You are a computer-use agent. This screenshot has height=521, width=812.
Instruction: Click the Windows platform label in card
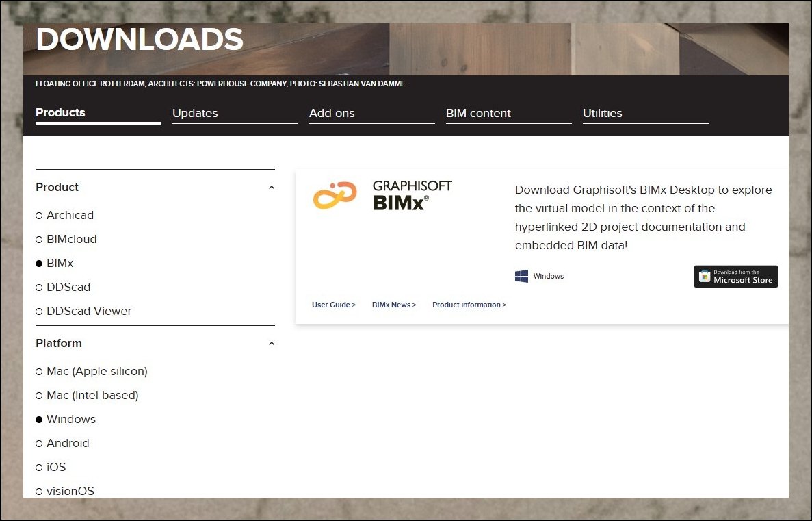(x=549, y=277)
